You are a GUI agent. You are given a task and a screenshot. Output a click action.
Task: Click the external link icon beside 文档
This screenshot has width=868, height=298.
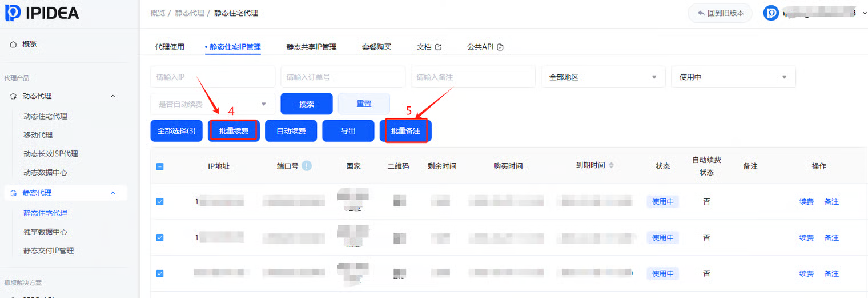[439, 47]
